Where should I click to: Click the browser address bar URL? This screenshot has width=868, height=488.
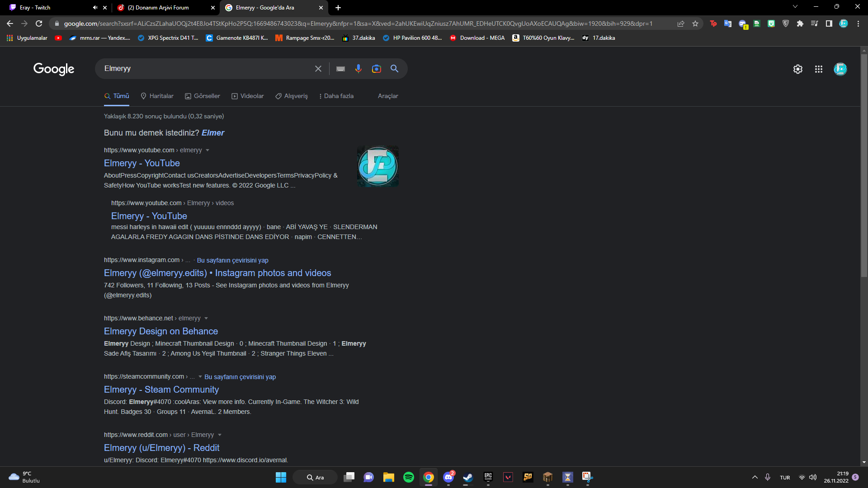358,23
